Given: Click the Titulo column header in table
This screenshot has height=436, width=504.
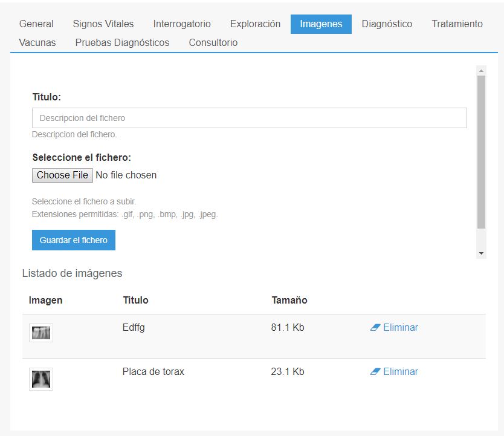Looking at the screenshot, I should (x=135, y=300).
